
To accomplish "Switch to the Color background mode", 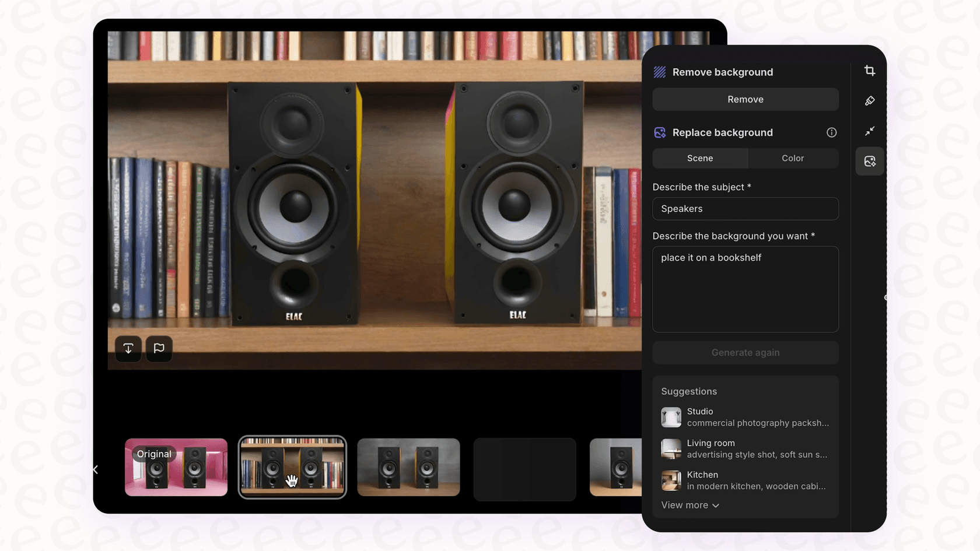I will pos(793,158).
